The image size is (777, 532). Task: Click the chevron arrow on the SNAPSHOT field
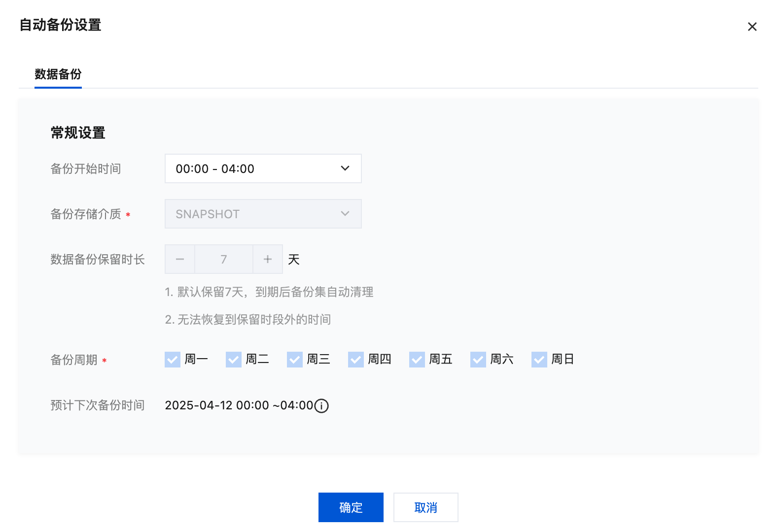tap(345, 214)
